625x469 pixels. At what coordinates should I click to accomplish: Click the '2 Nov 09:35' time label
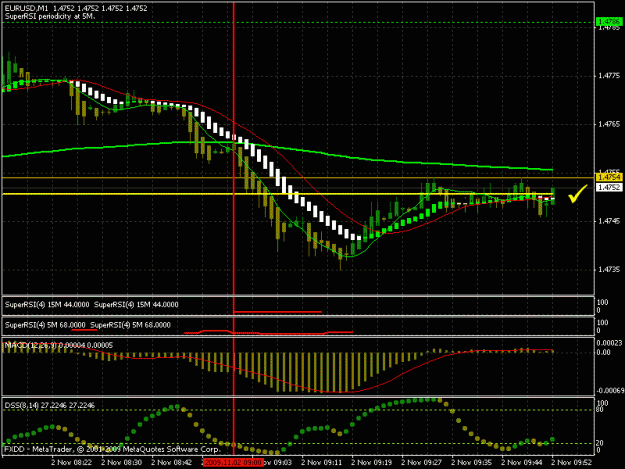[x=472, y=462]
